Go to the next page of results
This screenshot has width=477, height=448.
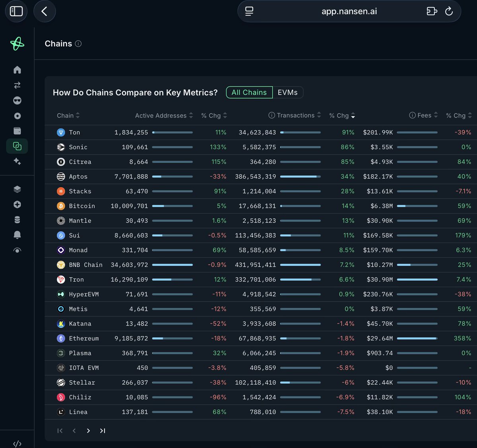pos(88,431)
